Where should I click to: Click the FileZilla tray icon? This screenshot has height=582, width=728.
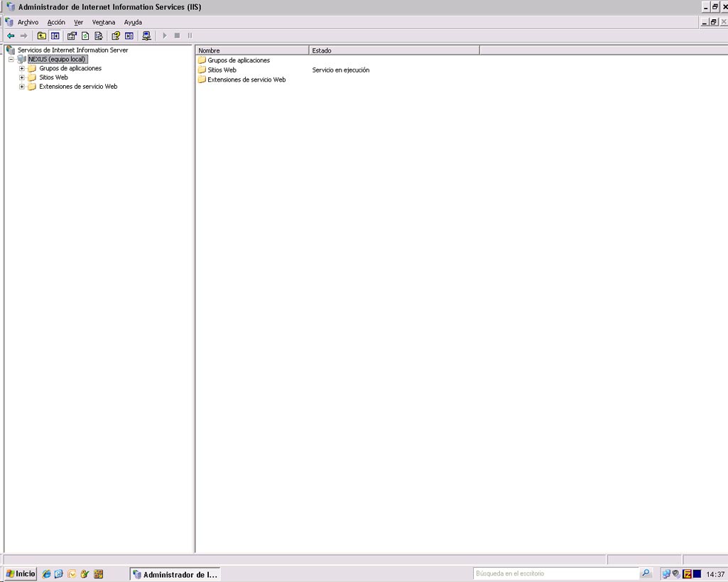pyautogui.click(x=687, y=574)
